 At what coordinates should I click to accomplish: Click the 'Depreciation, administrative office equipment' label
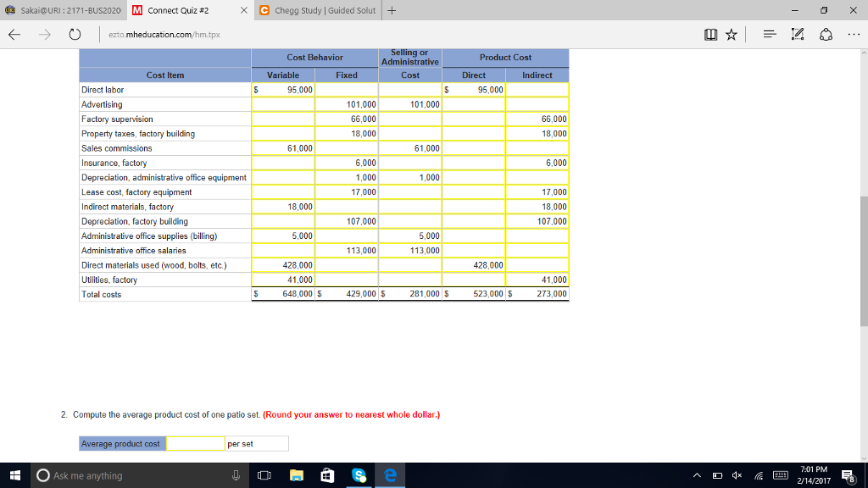[x=164, y=178]
